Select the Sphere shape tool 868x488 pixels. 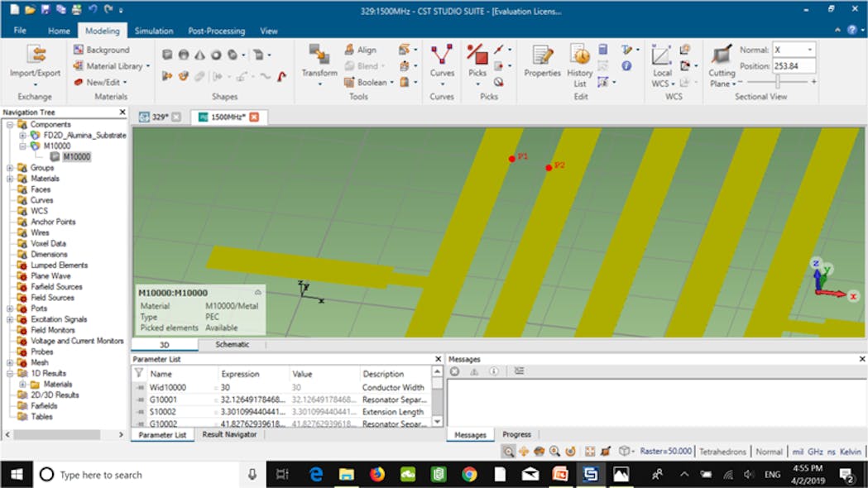coord(183,55)
